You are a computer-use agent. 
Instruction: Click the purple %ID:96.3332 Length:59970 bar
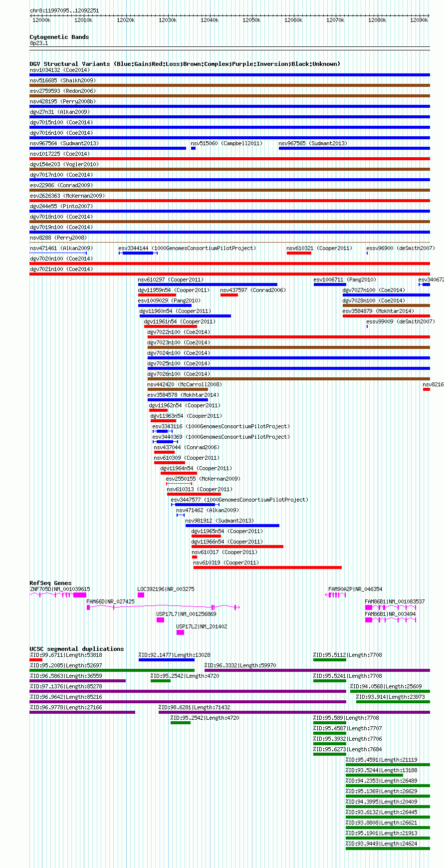317,670
